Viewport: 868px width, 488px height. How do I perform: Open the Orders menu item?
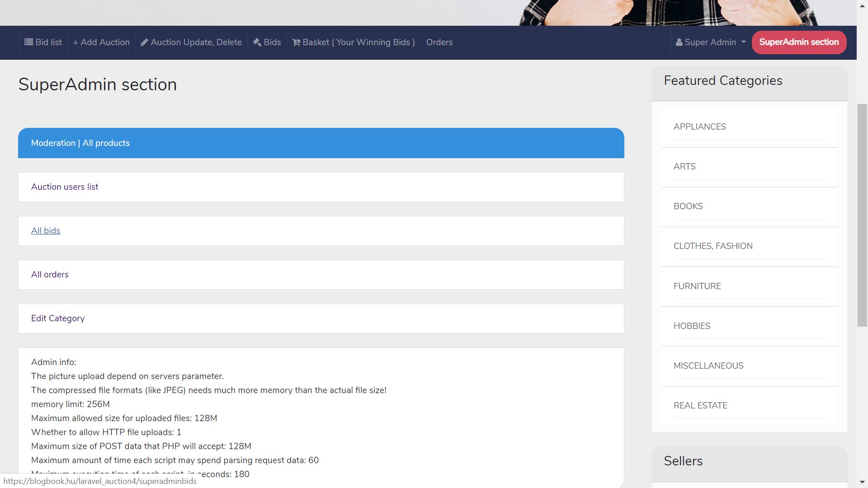(439, 42)
